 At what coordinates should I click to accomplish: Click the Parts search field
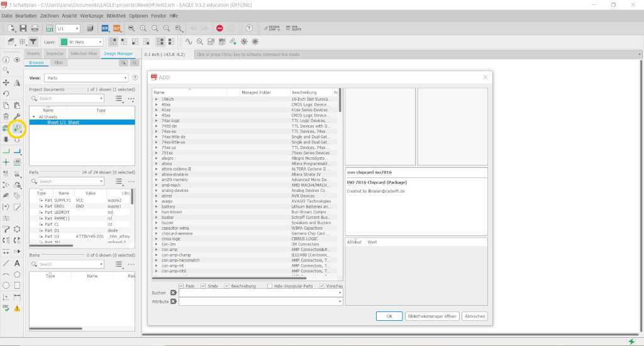coord(67,181)
